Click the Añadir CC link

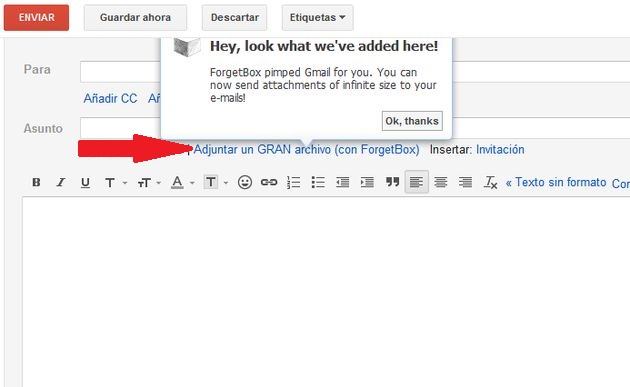click(110, 98)
